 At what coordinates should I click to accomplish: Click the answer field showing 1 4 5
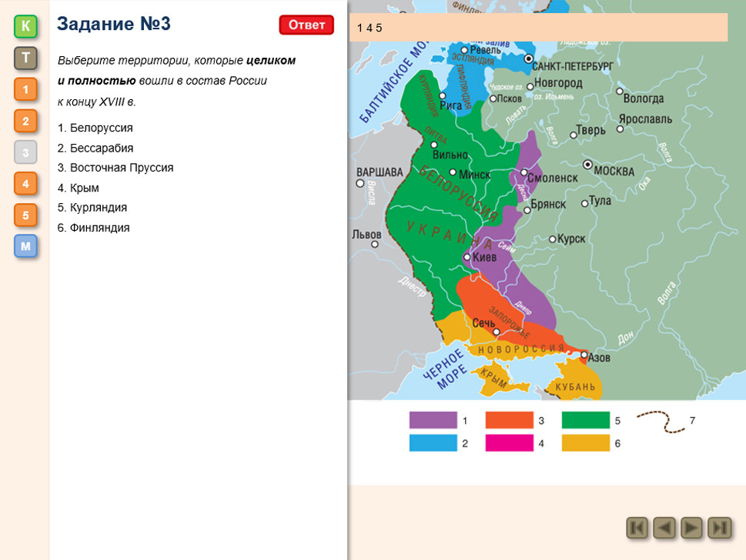point(538,28)
